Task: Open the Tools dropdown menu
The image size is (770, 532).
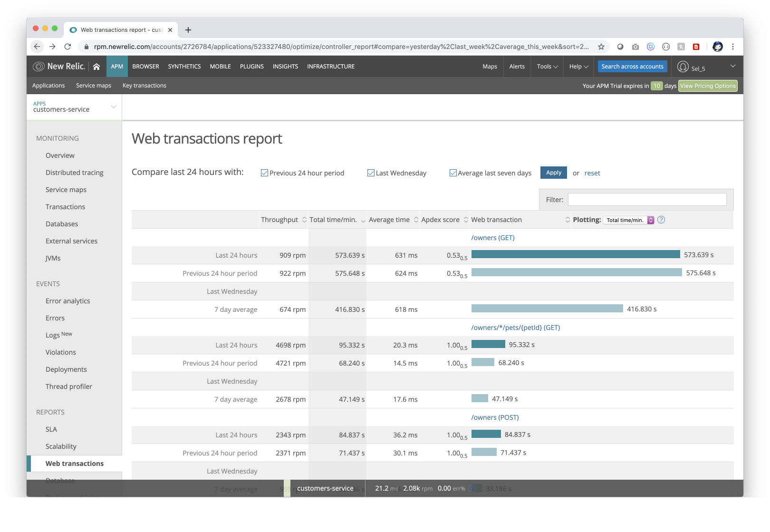Action: click(548, 67)
